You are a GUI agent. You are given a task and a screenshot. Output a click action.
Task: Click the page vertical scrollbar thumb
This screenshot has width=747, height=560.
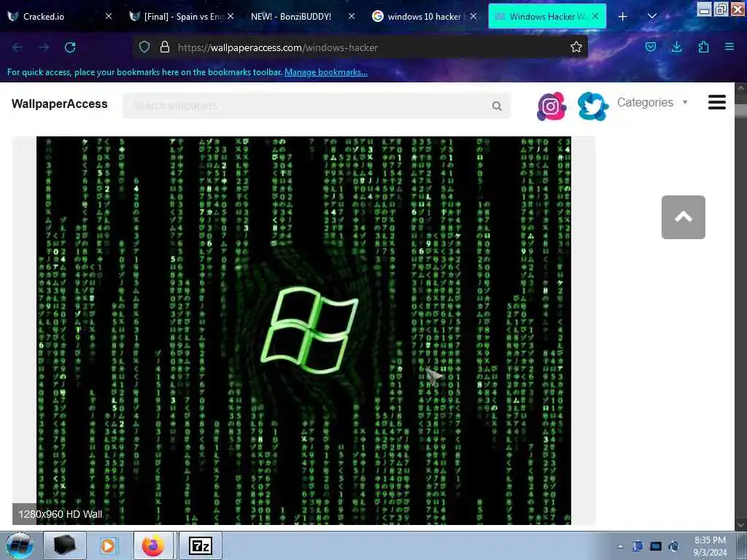click(741, 111)
